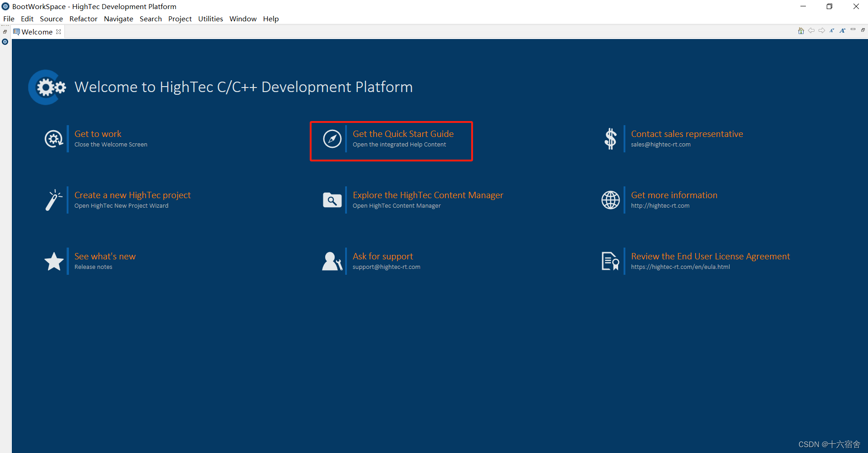Click the Restore icon on the left trim bar

[x=5, y=32]
